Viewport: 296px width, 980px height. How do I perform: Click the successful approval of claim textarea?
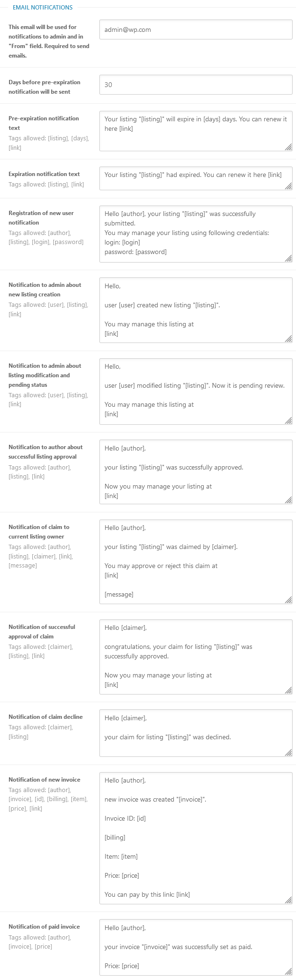click(x=196, y=657)
